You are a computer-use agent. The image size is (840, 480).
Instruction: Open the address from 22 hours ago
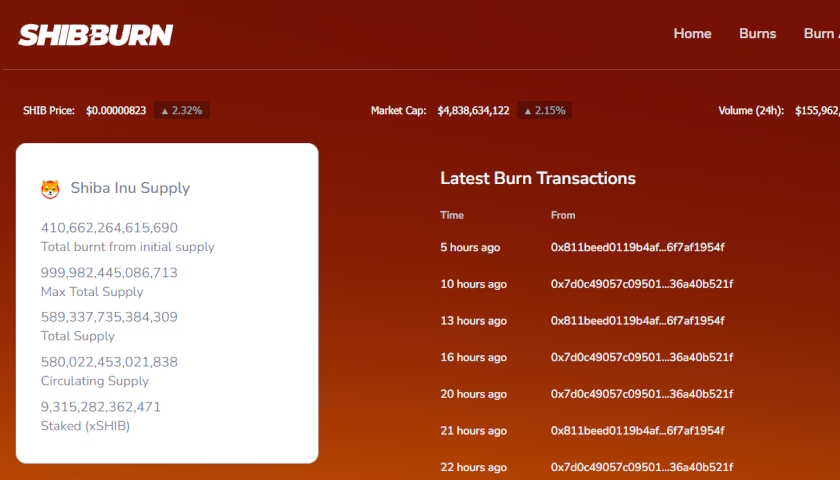tap(642, 467)
